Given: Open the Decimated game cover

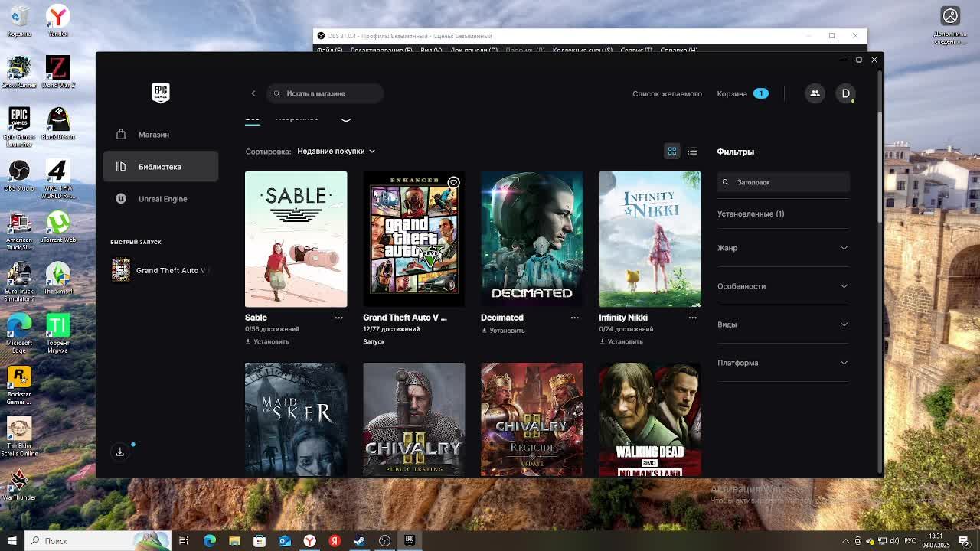Looking at the screenshot, I should tap(531, 239).
